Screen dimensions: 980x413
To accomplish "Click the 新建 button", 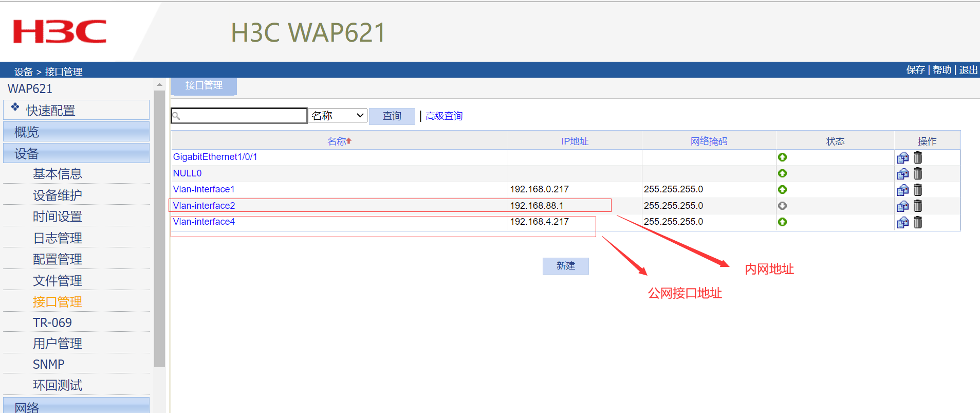I will tap(566, 266).
